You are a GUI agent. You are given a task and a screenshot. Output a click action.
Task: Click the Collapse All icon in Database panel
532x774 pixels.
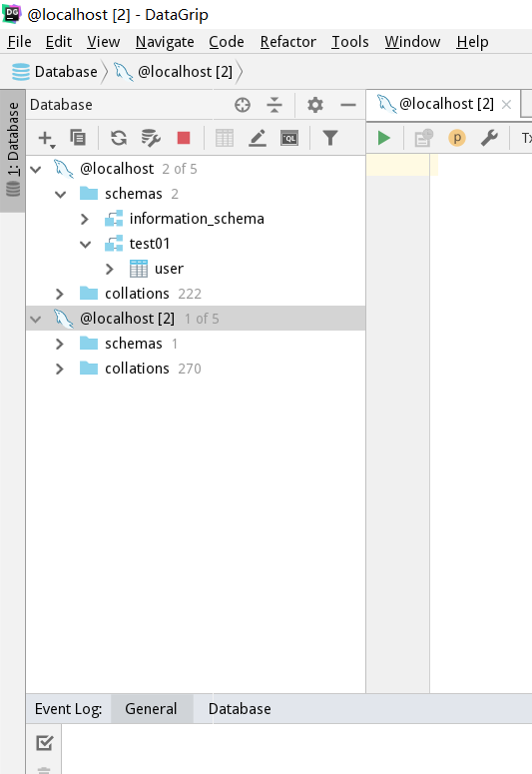pos(274,105)
